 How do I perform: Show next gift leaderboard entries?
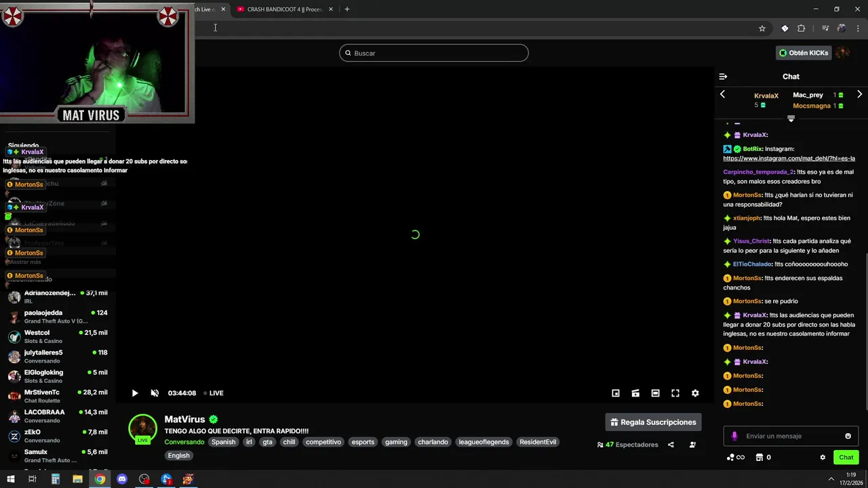pos(860,94)
